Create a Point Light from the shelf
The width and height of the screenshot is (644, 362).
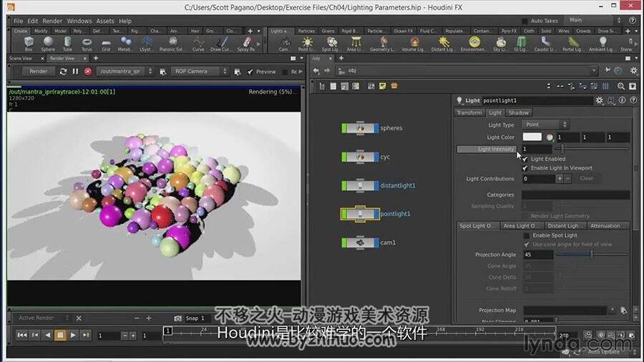coord(307,44)
